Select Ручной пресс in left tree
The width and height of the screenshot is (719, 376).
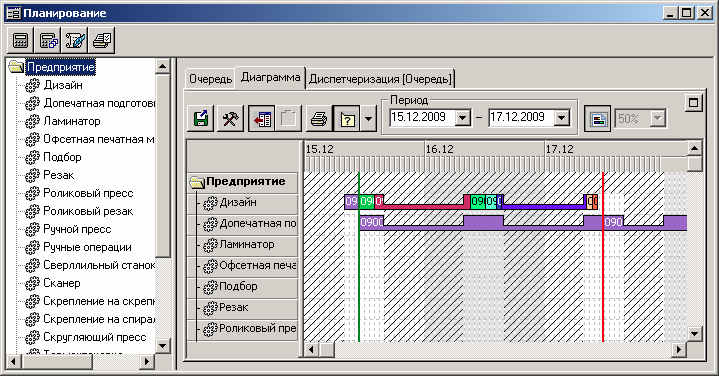(77, 229)
